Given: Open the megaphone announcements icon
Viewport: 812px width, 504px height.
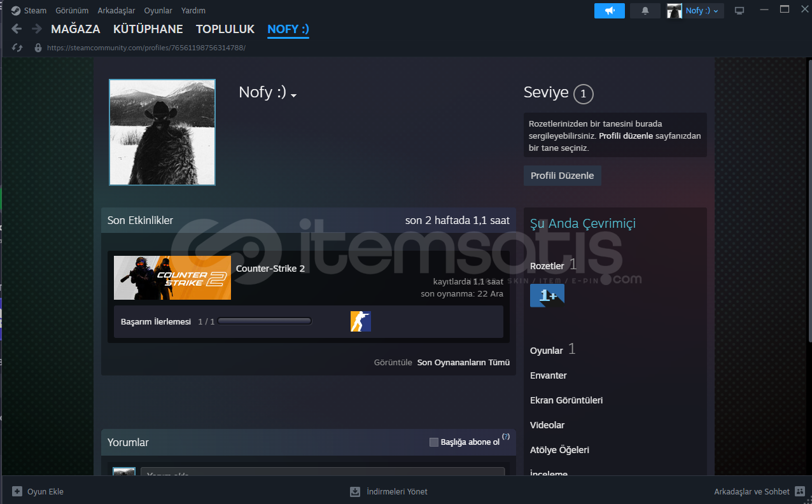Looking at the screenshot, I should [609, 11].
